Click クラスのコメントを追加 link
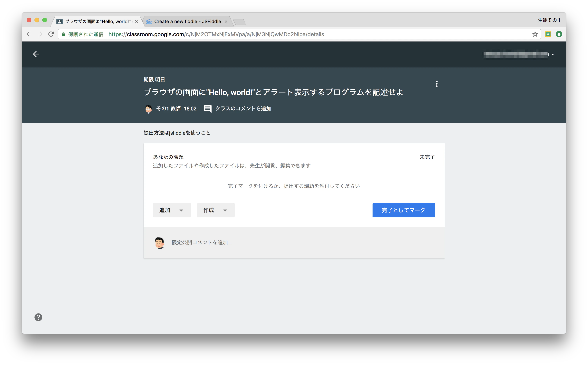 pyautogui.click(x=243, y=109)
